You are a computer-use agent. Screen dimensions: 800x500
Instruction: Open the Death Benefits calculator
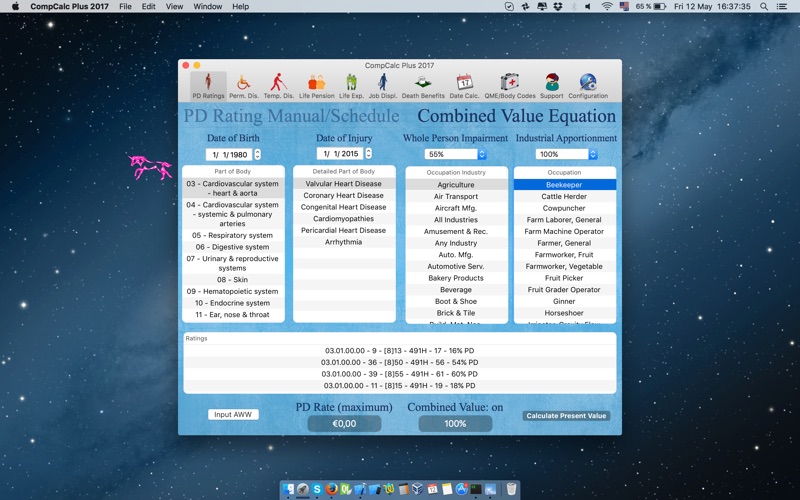pyautogui.click(x=423, y=86)
